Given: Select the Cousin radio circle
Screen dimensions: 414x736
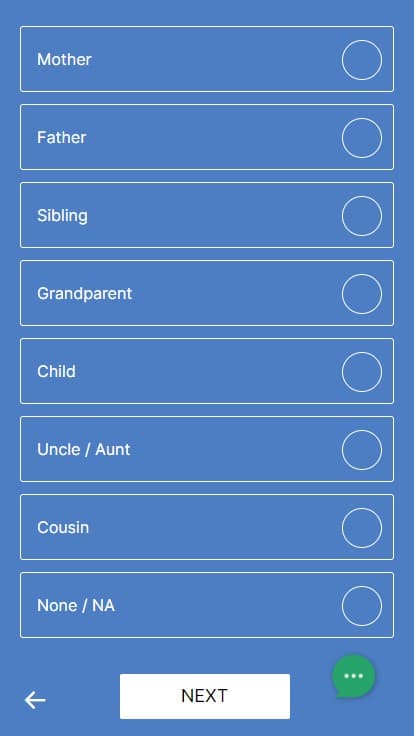Looking at the screenshot, I should tap(361, 527).
